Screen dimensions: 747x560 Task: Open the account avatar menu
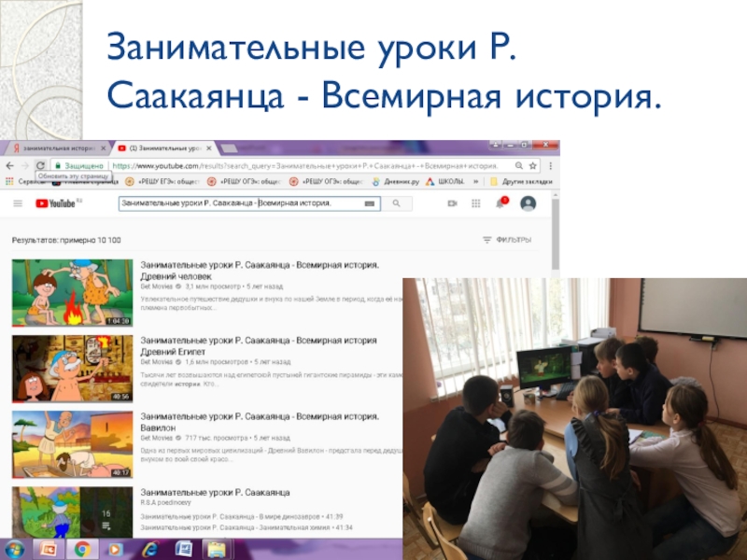pyautogui.click(x=528, y=203)
